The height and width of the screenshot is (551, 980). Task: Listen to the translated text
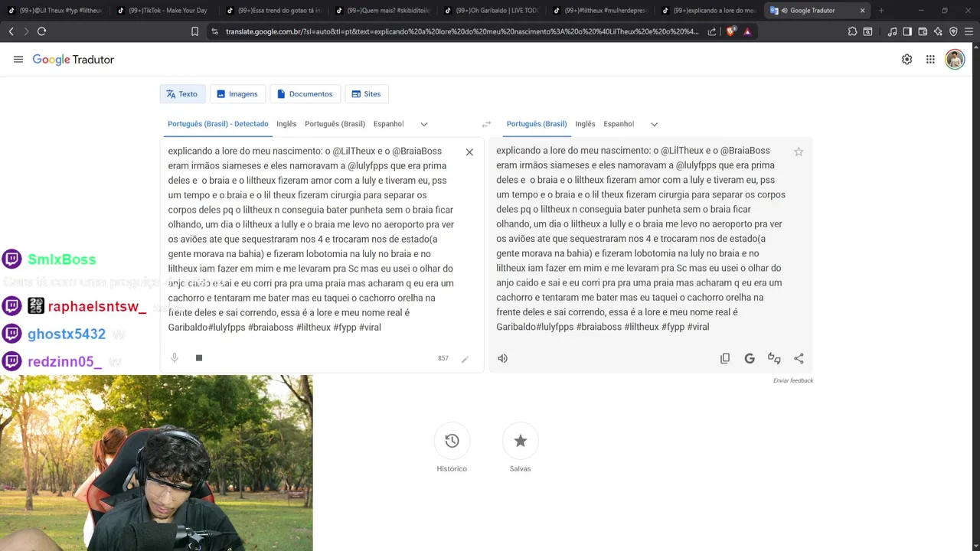[502, 358]
